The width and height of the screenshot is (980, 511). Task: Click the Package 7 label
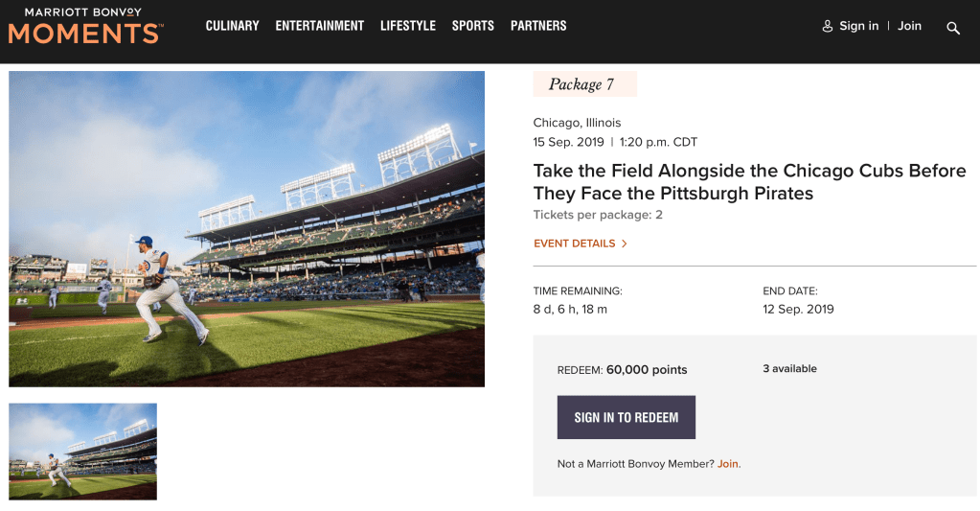coord(581,84)
